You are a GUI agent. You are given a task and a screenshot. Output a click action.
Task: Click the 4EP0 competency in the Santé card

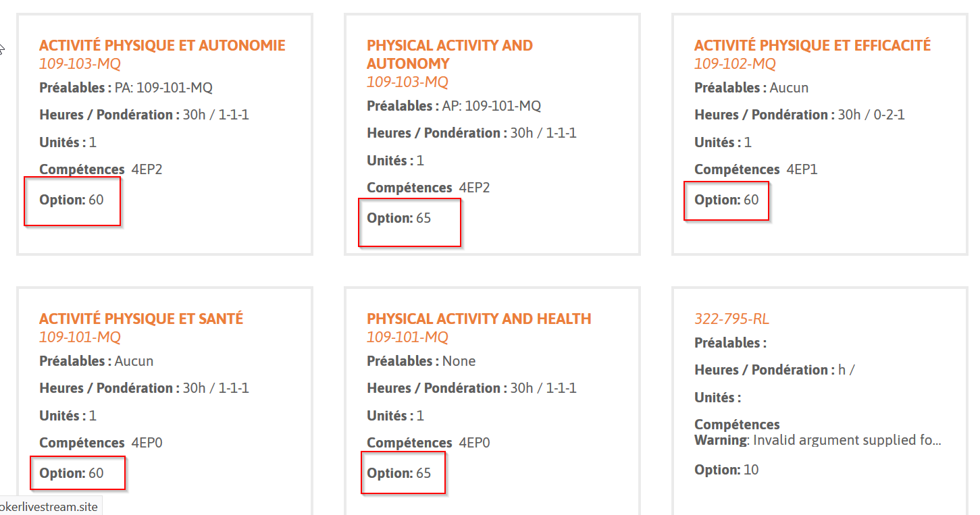point(147,443)
